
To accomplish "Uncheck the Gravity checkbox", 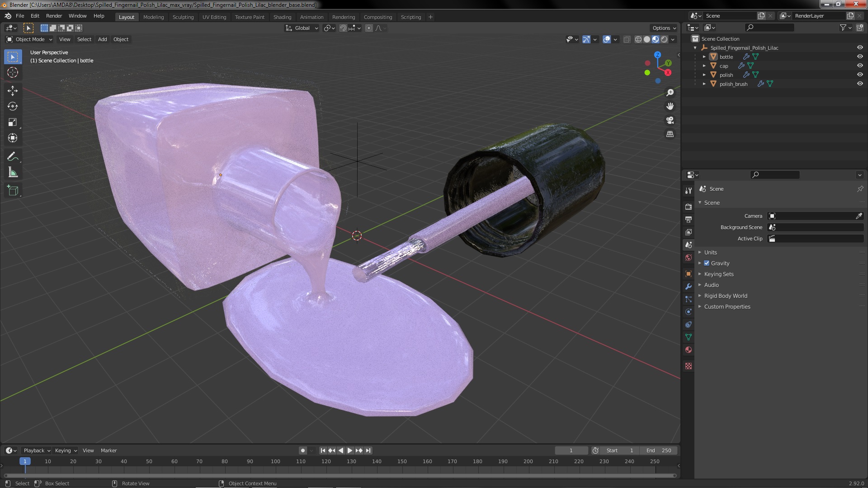I will pos(707,263).
